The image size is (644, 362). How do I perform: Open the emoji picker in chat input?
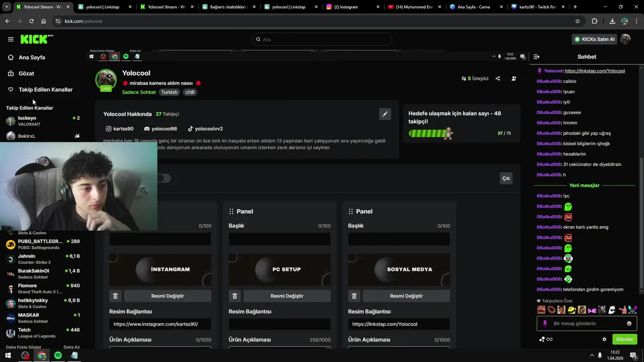629,323
